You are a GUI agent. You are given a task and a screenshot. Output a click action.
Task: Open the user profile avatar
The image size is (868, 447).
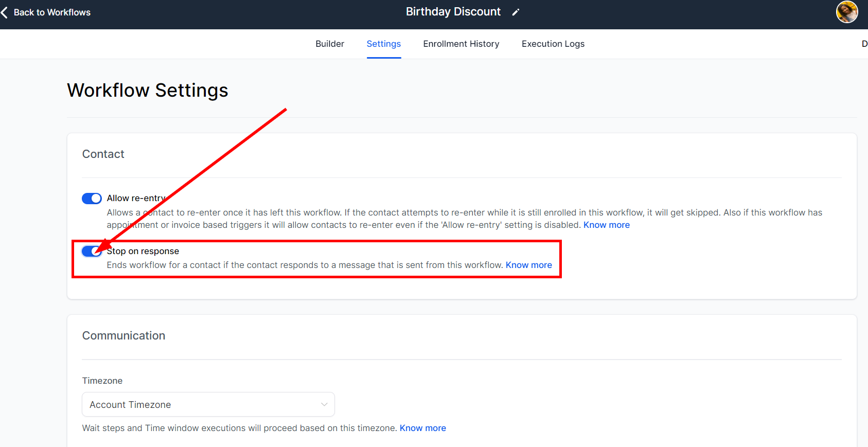coord(846,12)
